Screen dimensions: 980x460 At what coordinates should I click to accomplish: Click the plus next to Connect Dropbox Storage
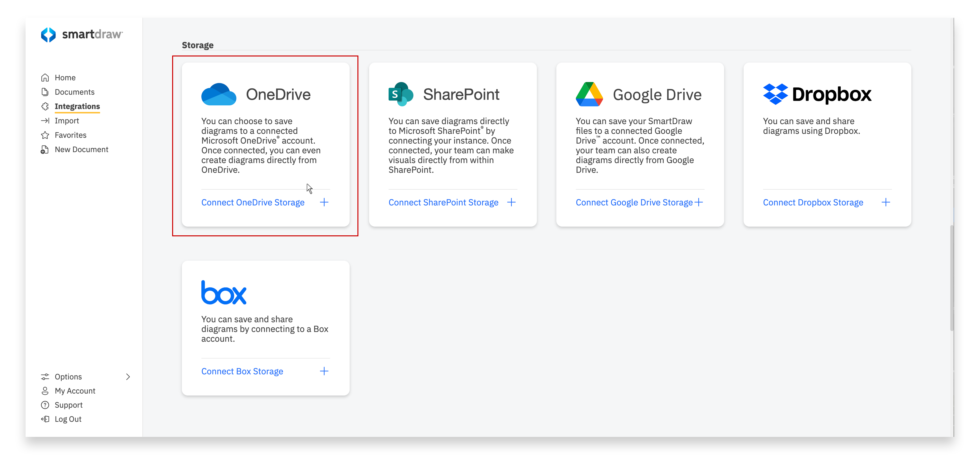[x=887, y=202]
